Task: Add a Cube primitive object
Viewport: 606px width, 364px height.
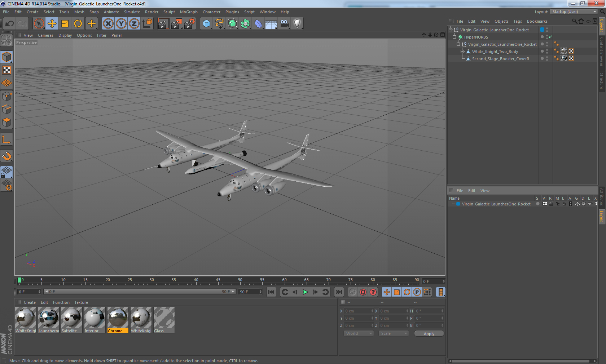Action: [206, 24]
